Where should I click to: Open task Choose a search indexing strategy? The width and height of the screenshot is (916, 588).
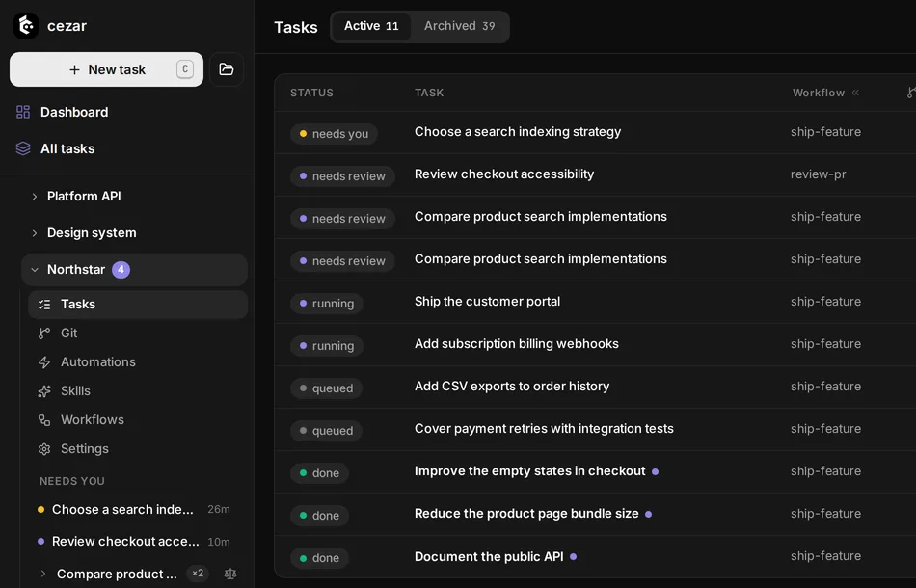(x=518, y=132)
